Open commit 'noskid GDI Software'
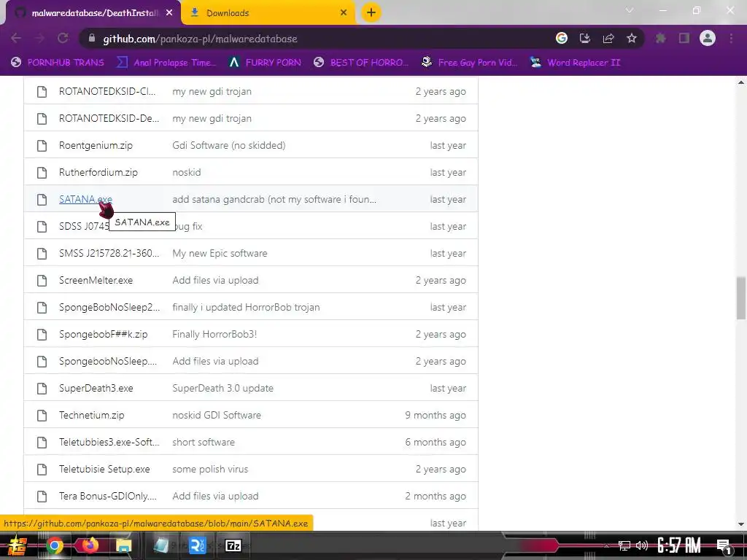Screen dimensions: 747x560 pyautogui.click(x=217, y=415)
